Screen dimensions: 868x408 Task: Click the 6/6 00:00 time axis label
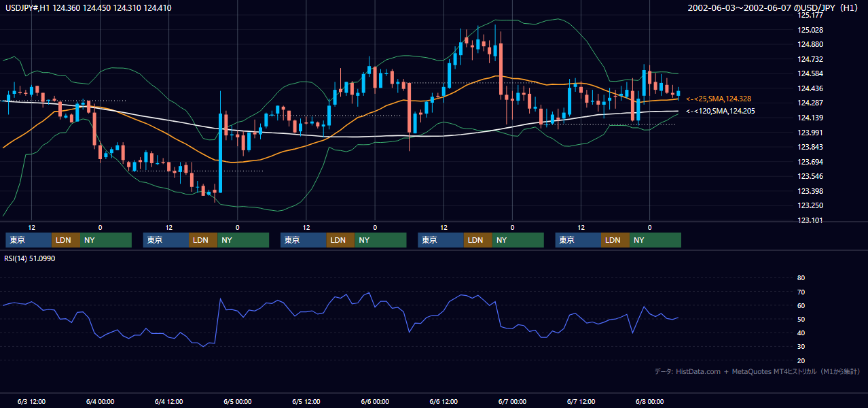click(x=375, y=401)
